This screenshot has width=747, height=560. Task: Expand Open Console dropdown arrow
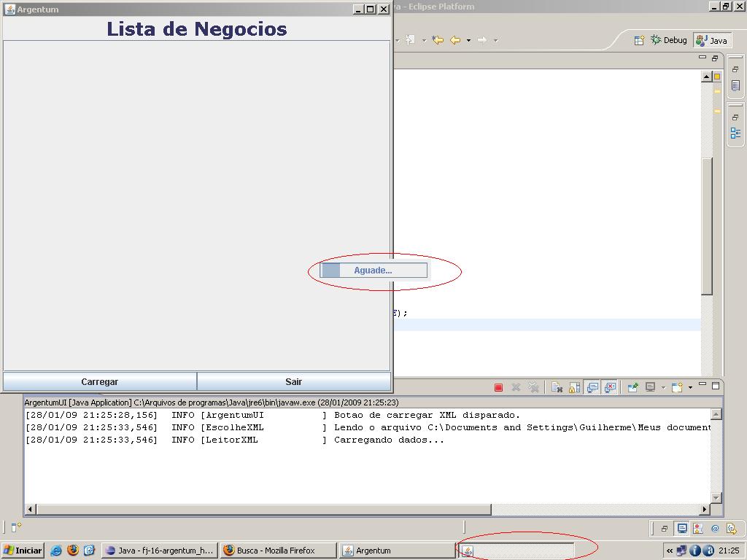(690, 388)
